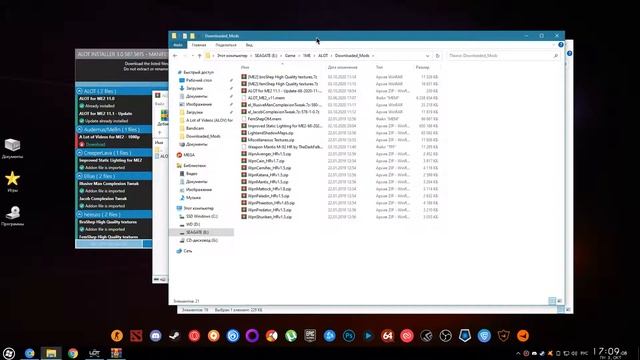Select Miscellaneous Textures.zip file
Screen dimensions: 640x360
coord(271,140)
